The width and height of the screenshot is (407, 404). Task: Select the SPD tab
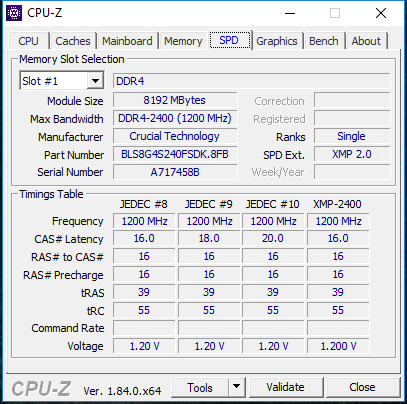[x=229, y=40]
